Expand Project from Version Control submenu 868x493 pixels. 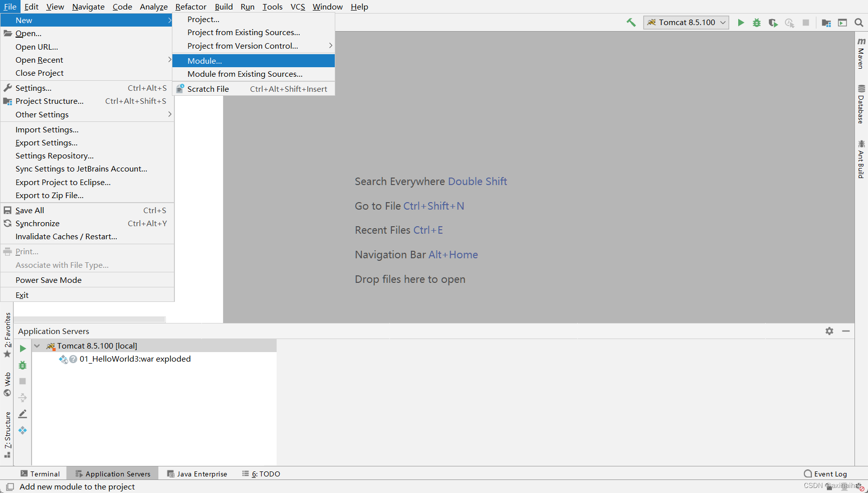pyautogui.click(x=254, y=46)
